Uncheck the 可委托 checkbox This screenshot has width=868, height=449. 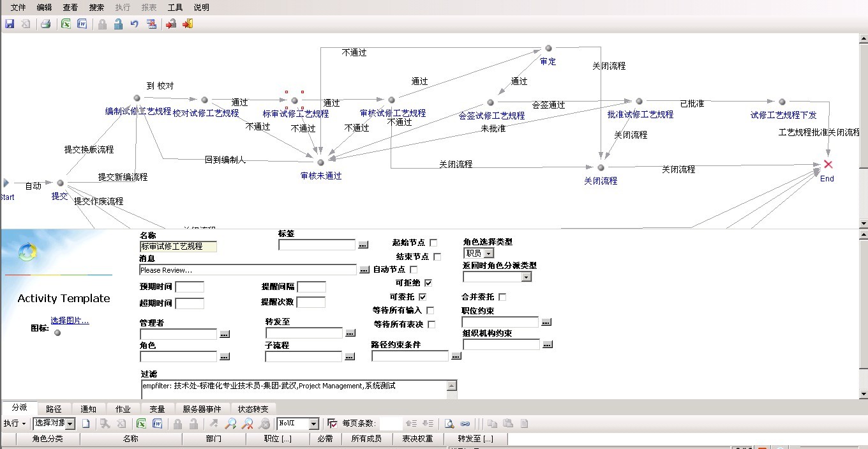pos(423,297)
